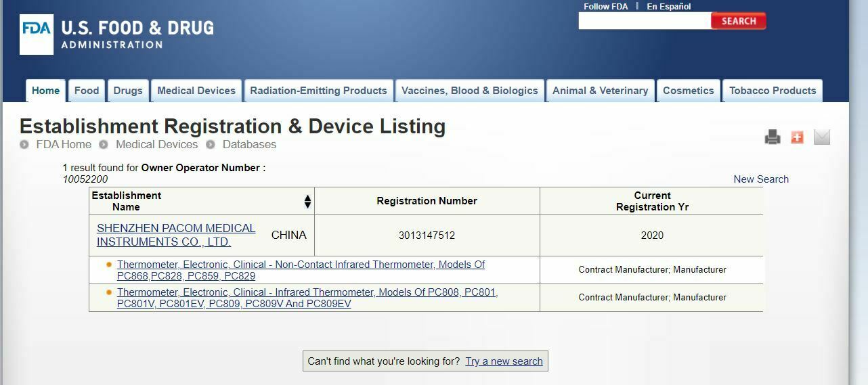
Task: Open Shenzhen Pacom Medical Instruments link
Action: (x=176, y=235)
